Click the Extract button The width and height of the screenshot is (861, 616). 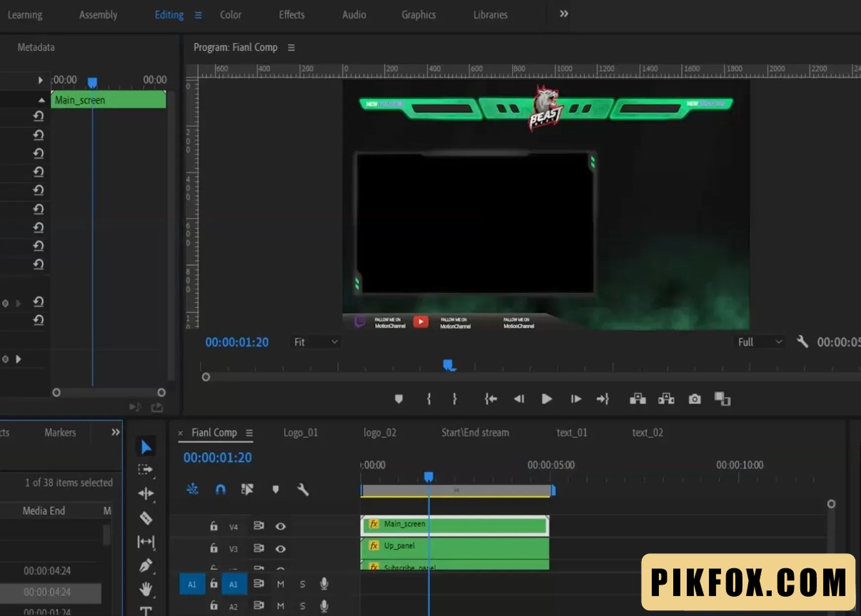click(666, 399)
